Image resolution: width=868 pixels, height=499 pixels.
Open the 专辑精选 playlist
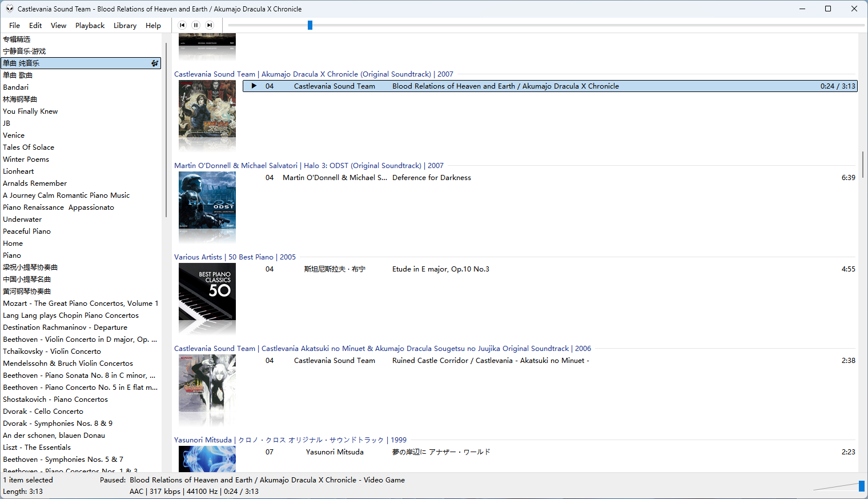(81, 39)
